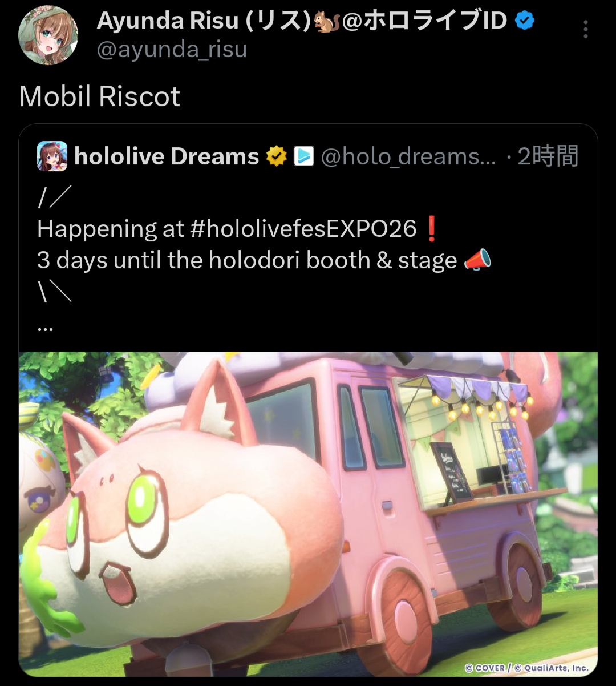Click the @ayunda_risu handle
The image size is (616, 686).
point(172,50)
